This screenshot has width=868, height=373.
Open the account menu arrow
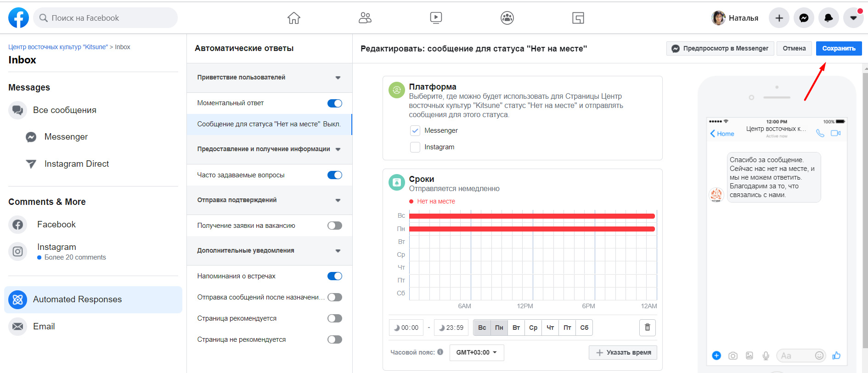pyautogui.click(x=853, y=18)
